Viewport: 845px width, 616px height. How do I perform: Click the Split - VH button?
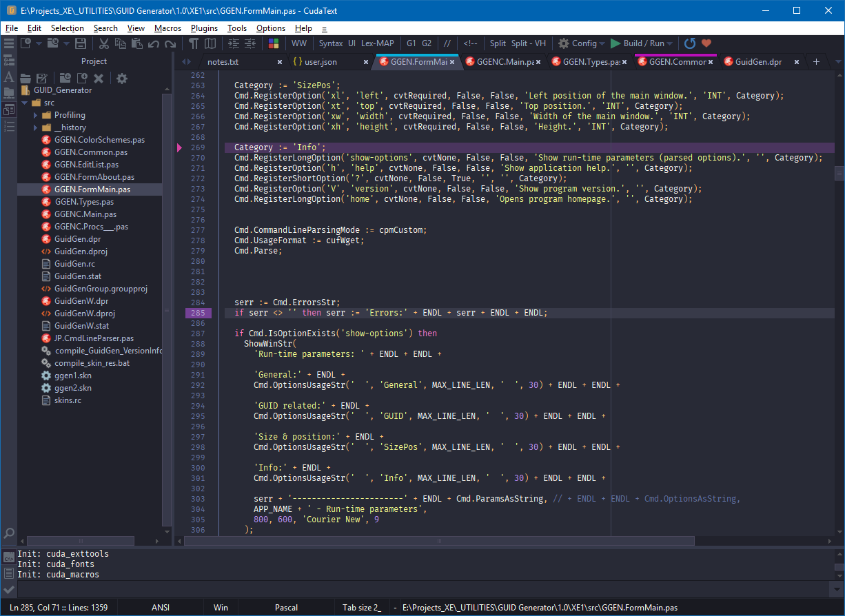(528, 43)
